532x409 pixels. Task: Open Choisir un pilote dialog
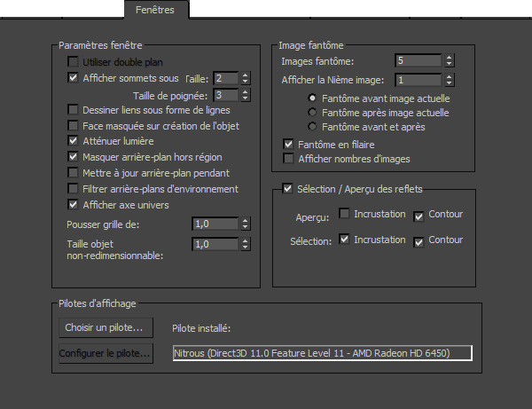coord(106,327)
